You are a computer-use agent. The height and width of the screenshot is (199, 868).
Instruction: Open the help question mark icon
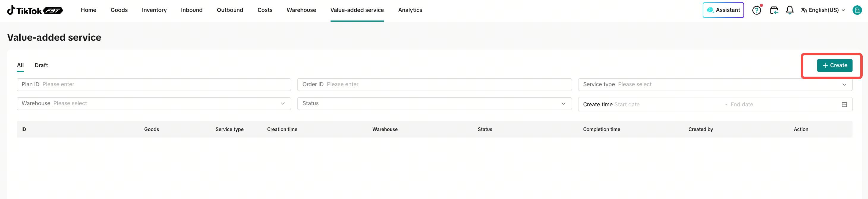[x=757, y=10]
